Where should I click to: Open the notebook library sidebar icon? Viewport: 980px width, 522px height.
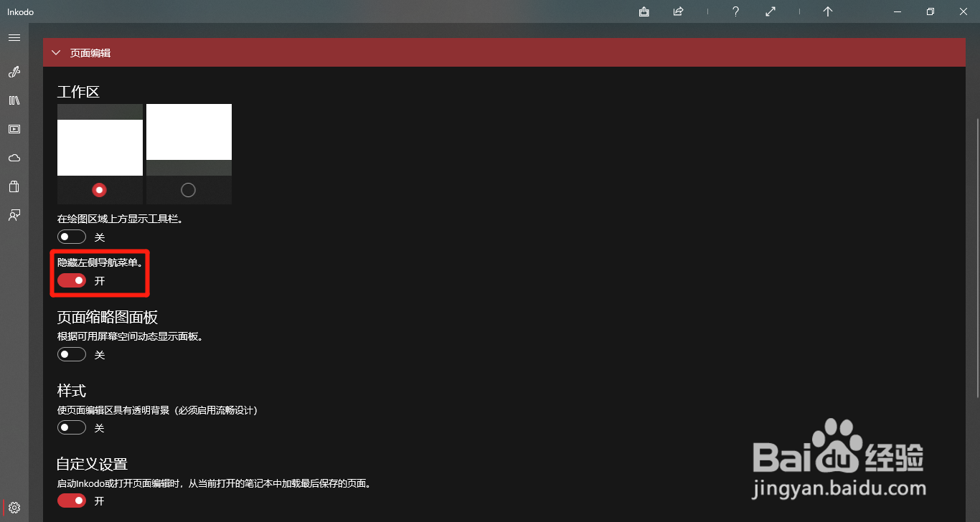14,100
